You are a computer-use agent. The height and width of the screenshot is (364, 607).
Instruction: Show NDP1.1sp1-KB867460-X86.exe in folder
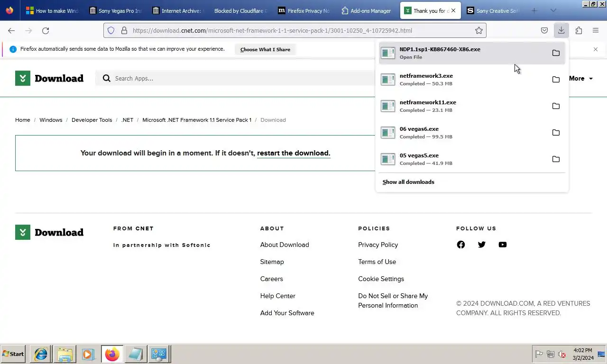point(556,53)
